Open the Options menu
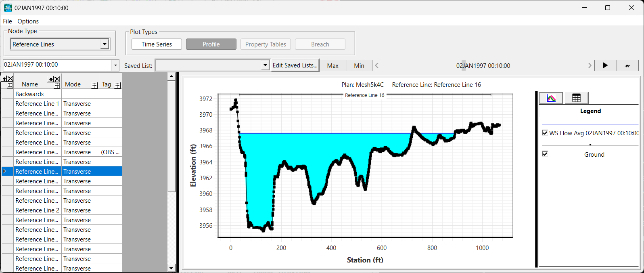 click(x=28, y=21)
